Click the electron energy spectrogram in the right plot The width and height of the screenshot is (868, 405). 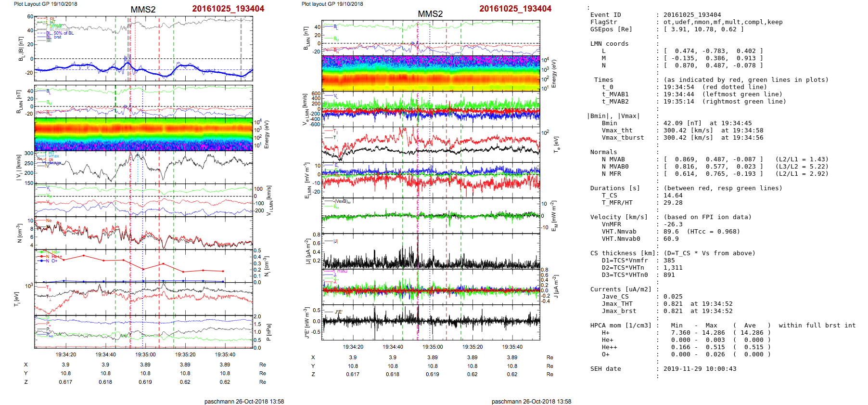(431, 73)
